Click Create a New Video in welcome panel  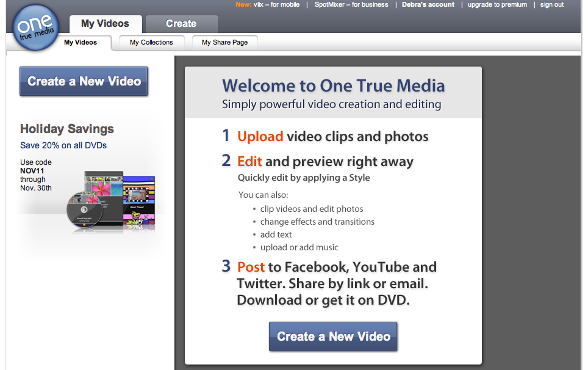(333, 336)
